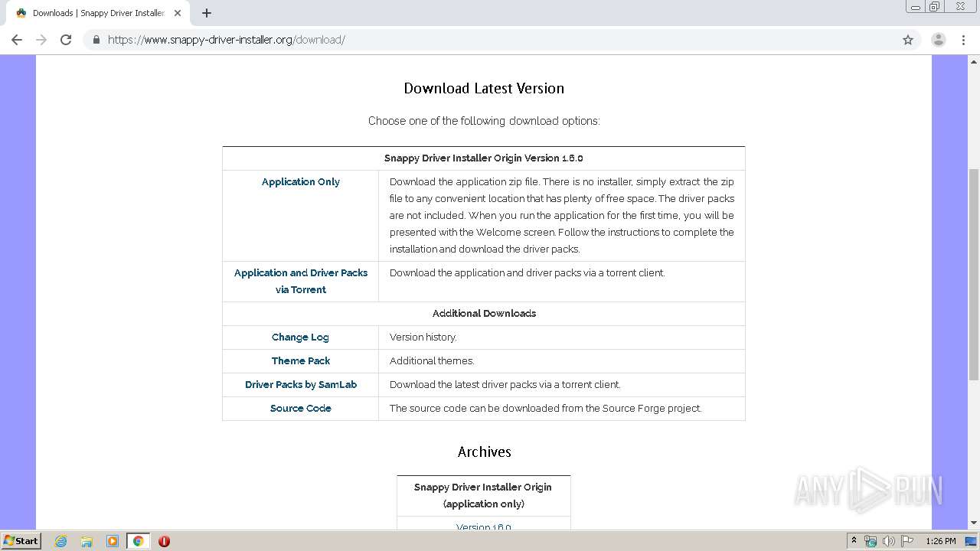
Task: Click 'Choose one of the following download options' text
Action: (x=484, y=121)
